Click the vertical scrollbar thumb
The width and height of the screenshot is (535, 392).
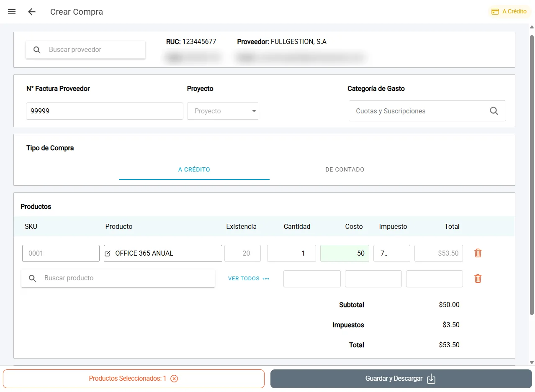(x=532, y=175)
